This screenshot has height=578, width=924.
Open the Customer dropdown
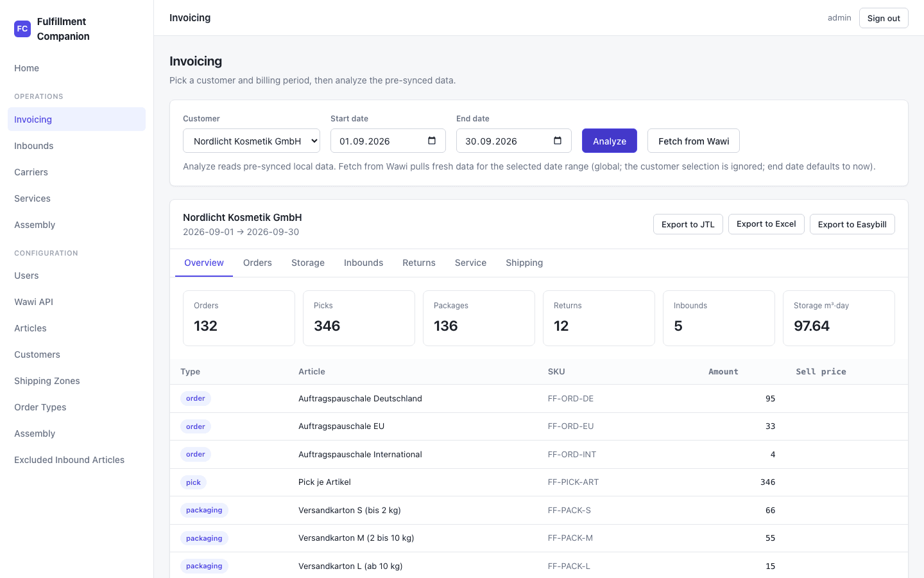click(x=252, y=141)
